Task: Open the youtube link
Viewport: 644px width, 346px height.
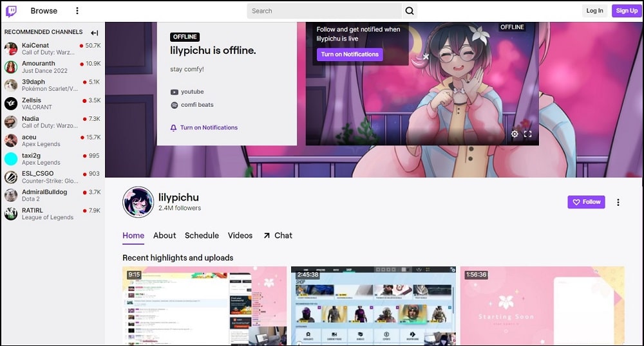Action: click(x=192, y=92)
